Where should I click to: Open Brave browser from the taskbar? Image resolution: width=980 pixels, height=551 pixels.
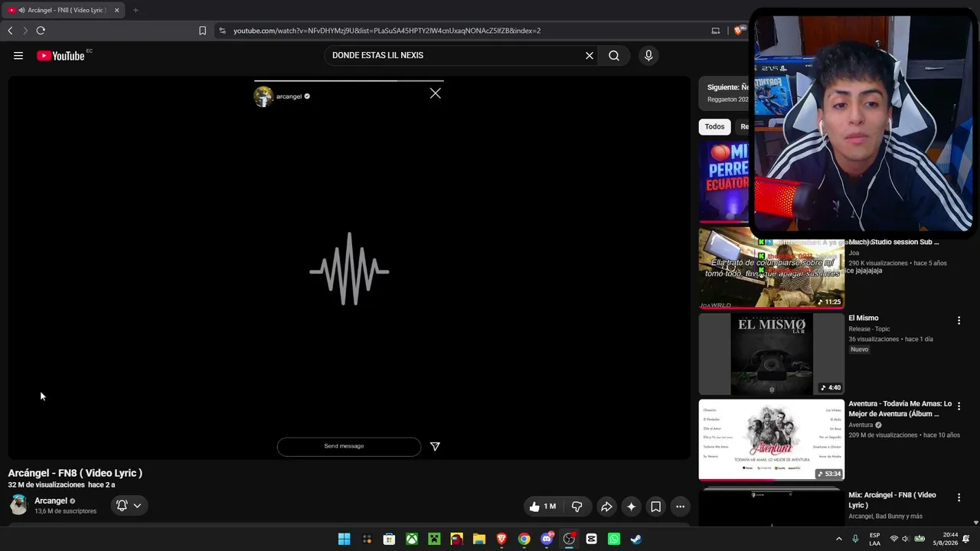click(x=501, y=539)
